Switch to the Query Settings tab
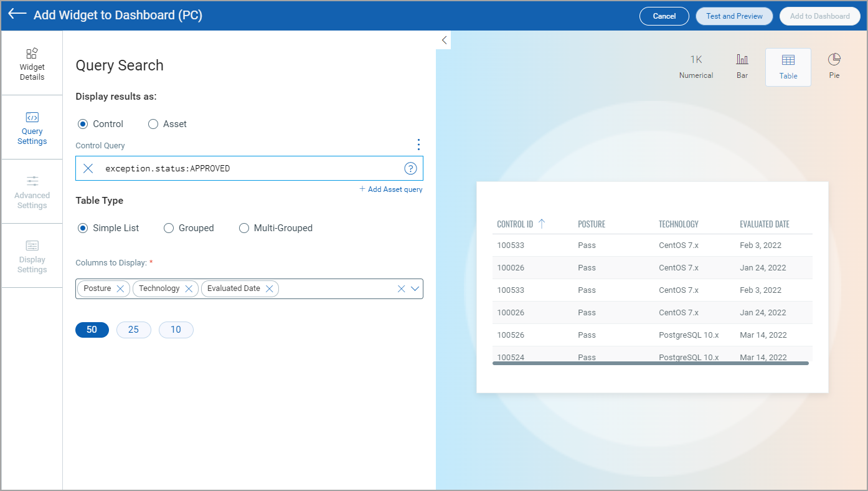 pyautogui.click(x=32, y=128)
